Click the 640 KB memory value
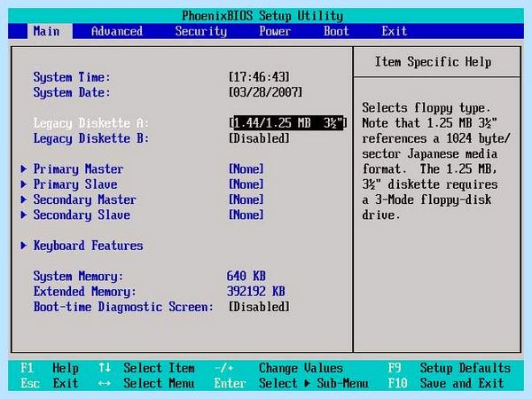532x399 pixels. coord(246,276)
